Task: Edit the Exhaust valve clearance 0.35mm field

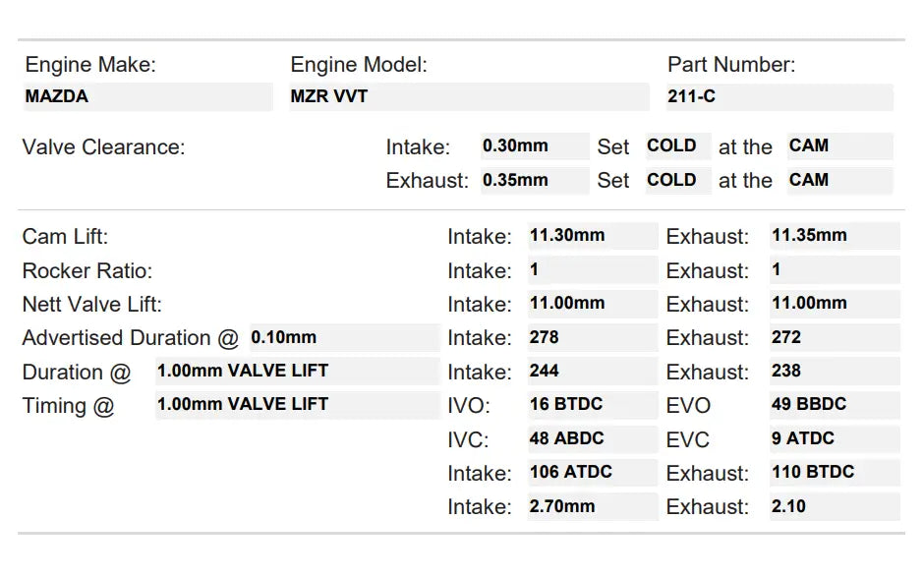Action: tap(534, 181)
